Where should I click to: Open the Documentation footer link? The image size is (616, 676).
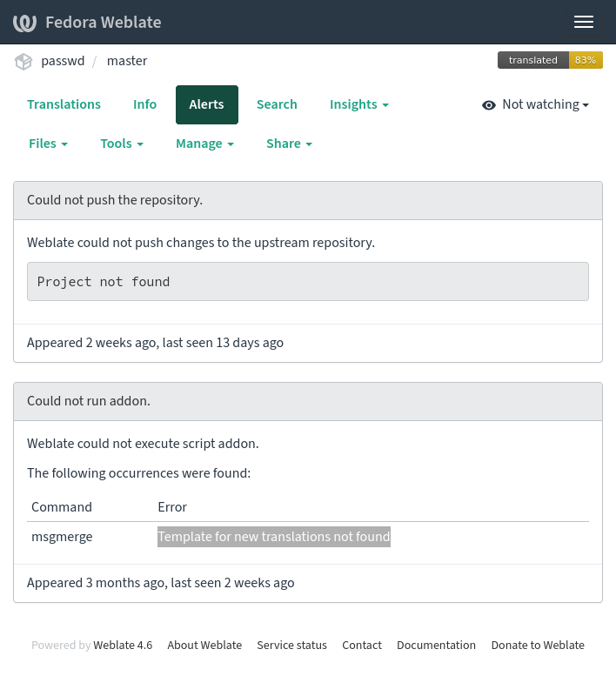(436, 645)
